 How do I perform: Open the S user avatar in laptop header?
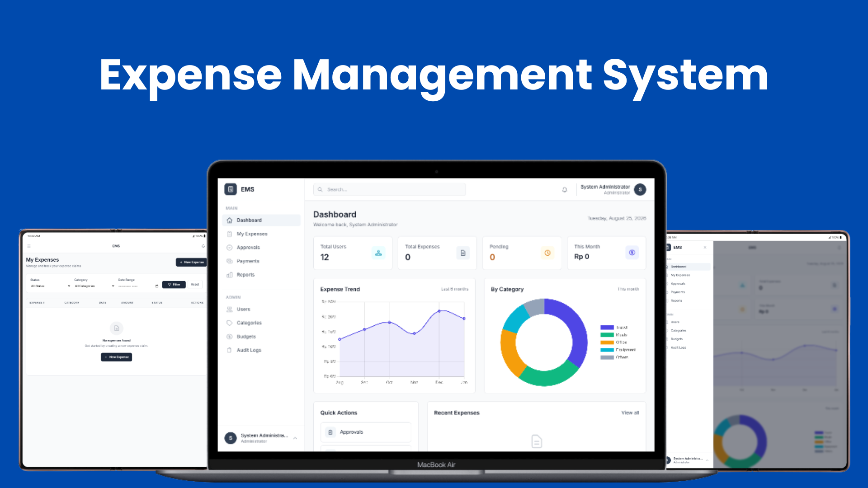click(640, 190)
